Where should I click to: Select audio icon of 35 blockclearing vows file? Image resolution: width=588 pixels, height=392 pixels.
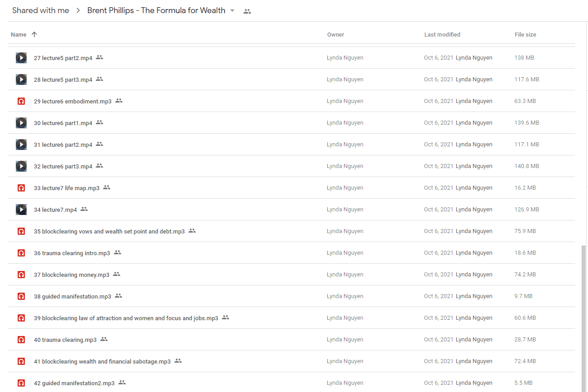click(21, 231)
